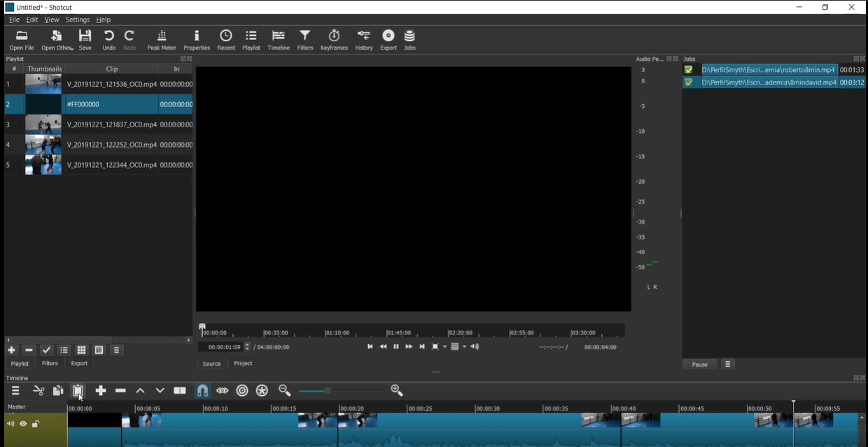Split clip at playhead icon
The image size is (868, 447).
tap(180, 390)
